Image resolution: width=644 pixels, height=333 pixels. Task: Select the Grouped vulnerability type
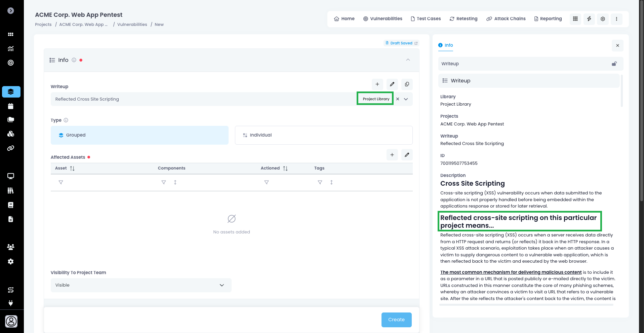tap(139, 135)
